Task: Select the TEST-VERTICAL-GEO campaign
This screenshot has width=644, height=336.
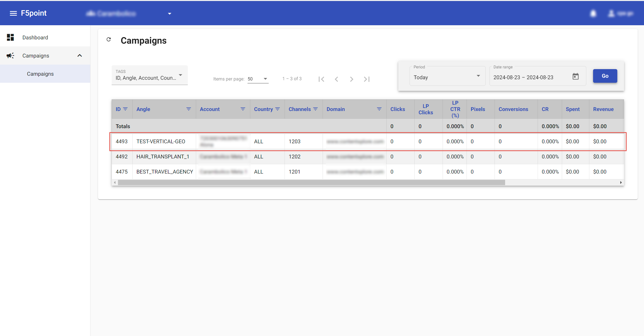Action: pyautogui.click(x=161, y=142)
